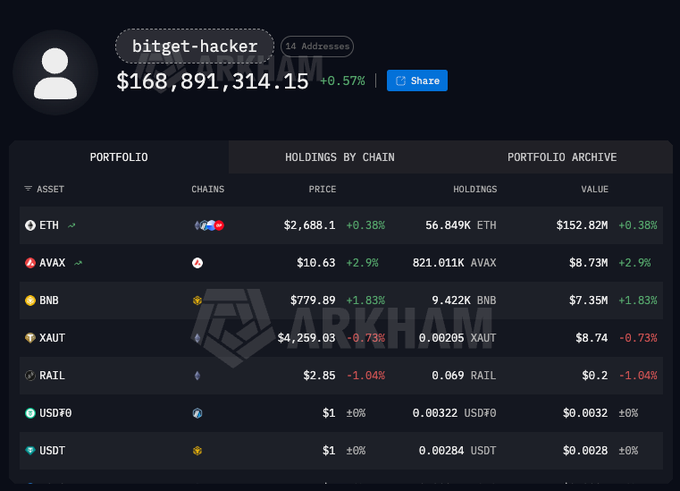680x491 pixels.
Task: Click the 0.00205 XAUT holdings cell
Action: (458, 338)
